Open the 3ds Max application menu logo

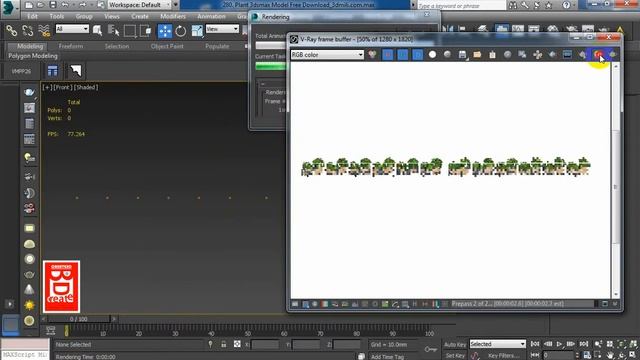click(x=9, y=8)
